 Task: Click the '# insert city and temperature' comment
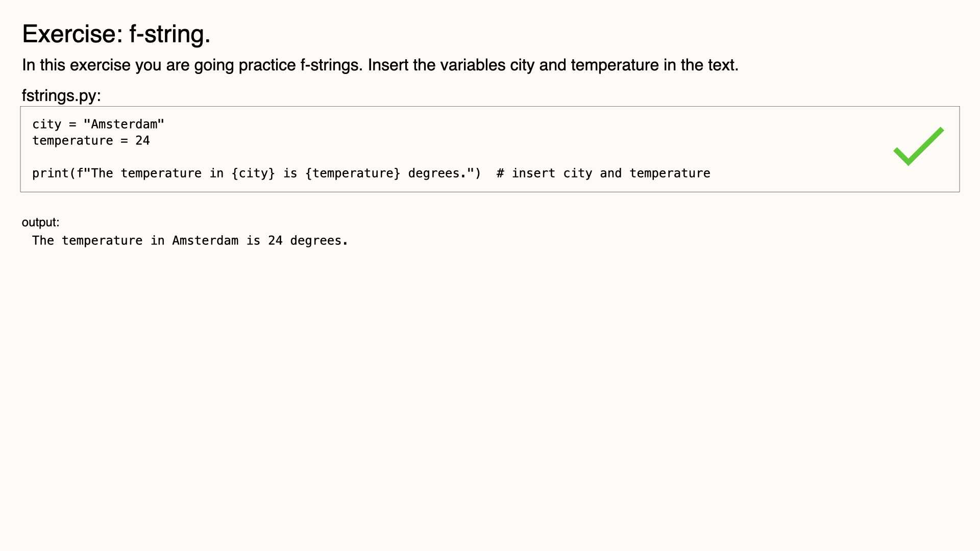pyautogui.click(x=603, y=173)
